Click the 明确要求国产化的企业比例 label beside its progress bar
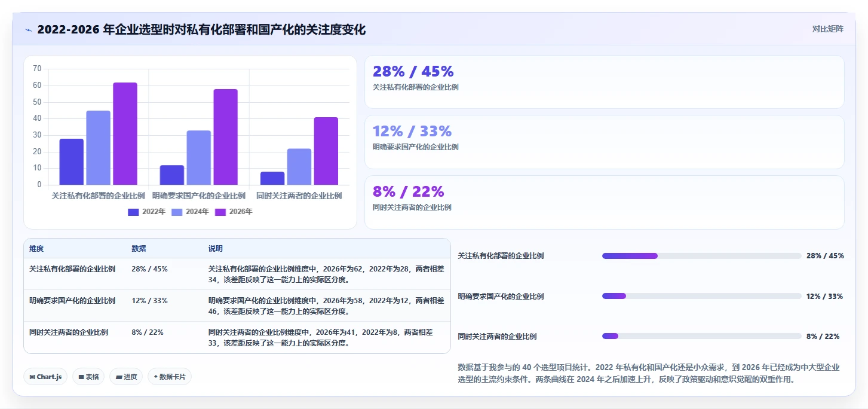 pyautogui.click(x=501, y=296)
